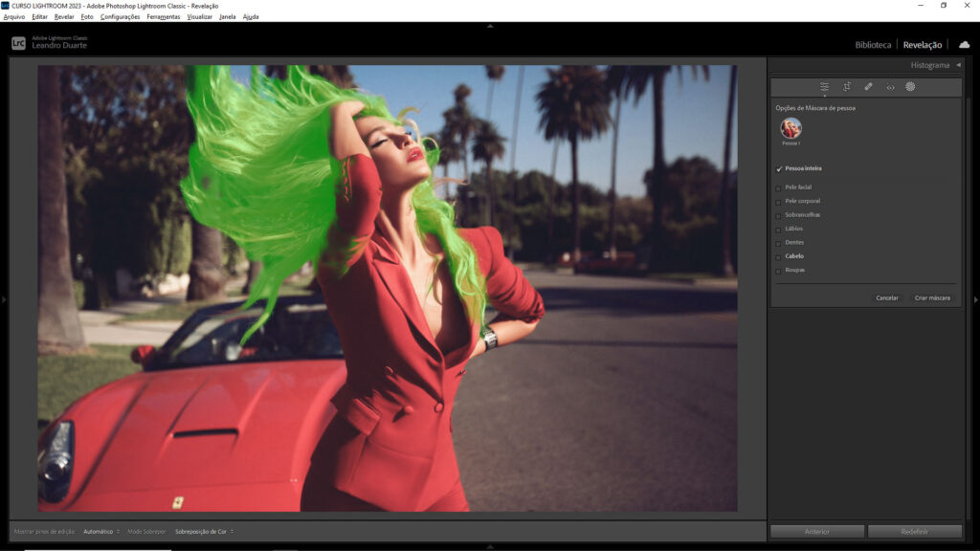980x551 pixels.
Task: Select the Pessoa 1 thumbnail
Action: (791, 128)
